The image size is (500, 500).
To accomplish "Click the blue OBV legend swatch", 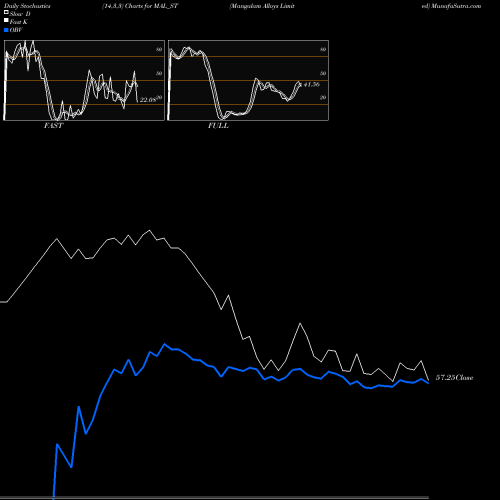I will pyautogui.click(x=6, y=30).
